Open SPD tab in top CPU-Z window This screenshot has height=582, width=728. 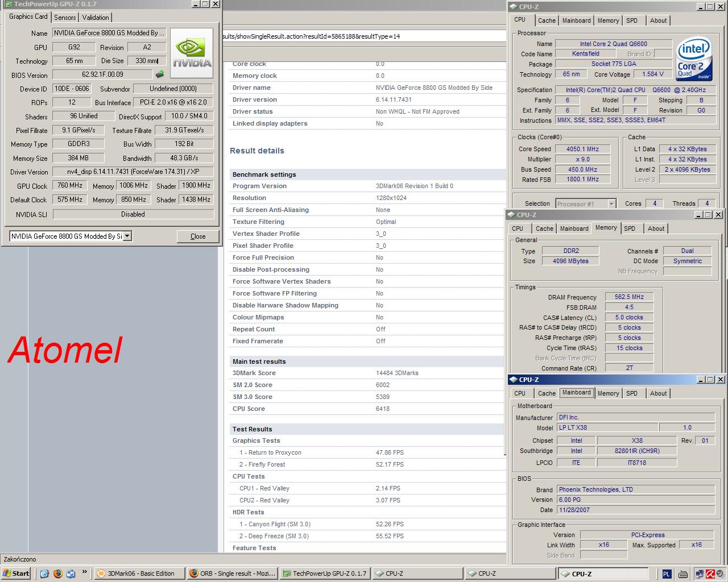[632, 20]
